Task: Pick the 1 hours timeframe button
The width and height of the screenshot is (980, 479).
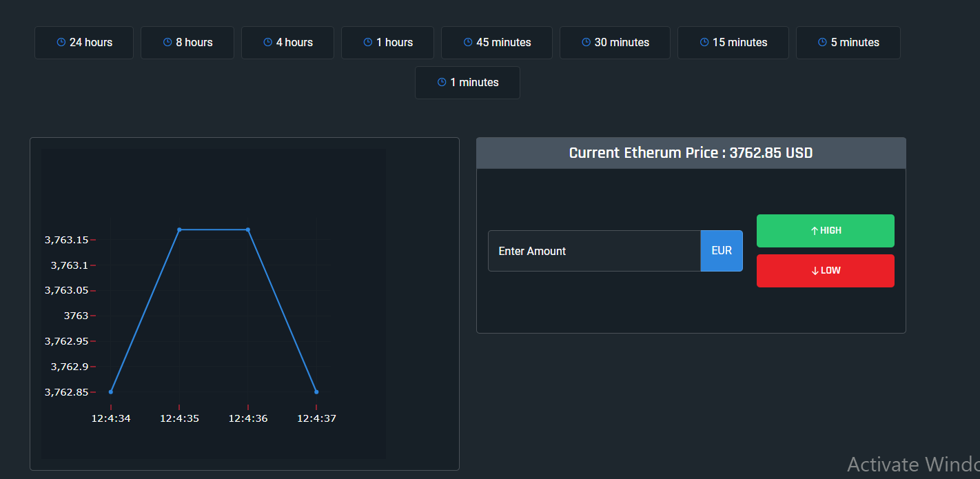Action: [387, 43]
